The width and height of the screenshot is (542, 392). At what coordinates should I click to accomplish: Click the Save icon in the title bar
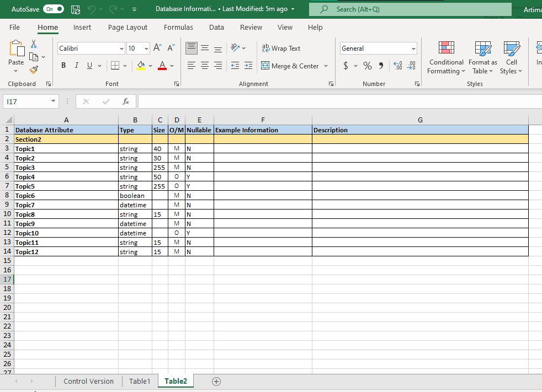[x=76, y=10]
